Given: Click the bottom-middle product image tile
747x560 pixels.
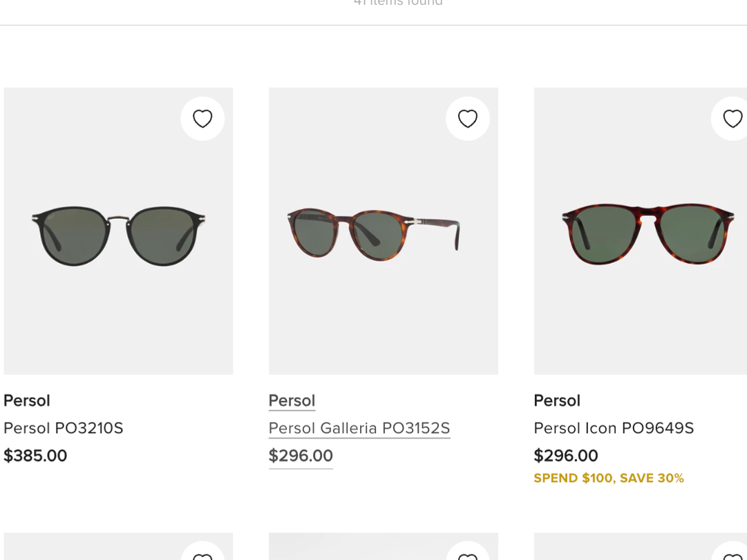Looking at the screenshot, I should pos(384,546).
